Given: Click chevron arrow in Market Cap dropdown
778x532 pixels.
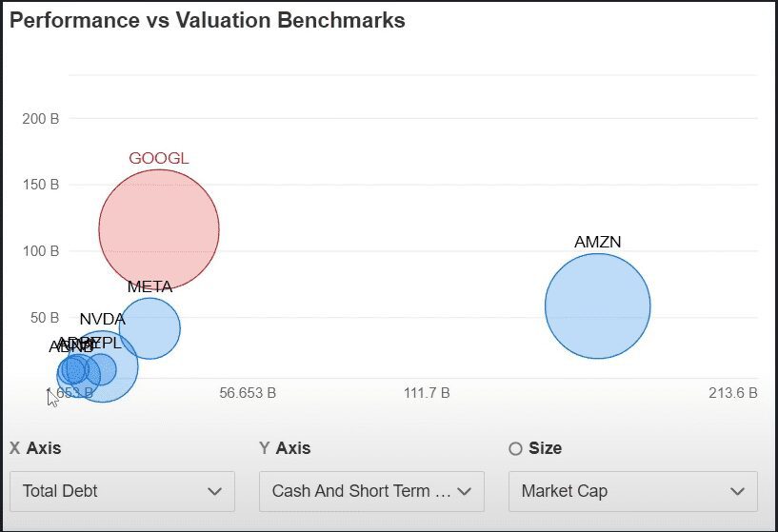Looking at the screenshot, I should click(737, 491).
